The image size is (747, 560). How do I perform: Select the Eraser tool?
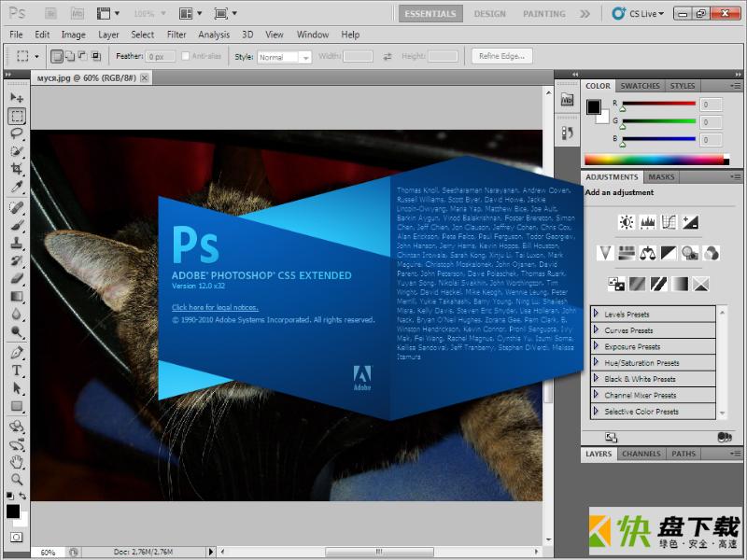(17, 278)
